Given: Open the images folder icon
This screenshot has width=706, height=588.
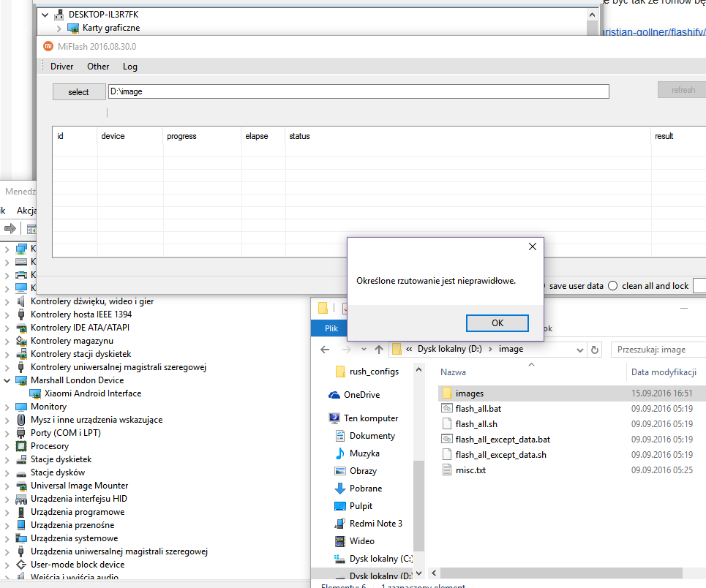Looking at the screenshot, I should [447, 393].
